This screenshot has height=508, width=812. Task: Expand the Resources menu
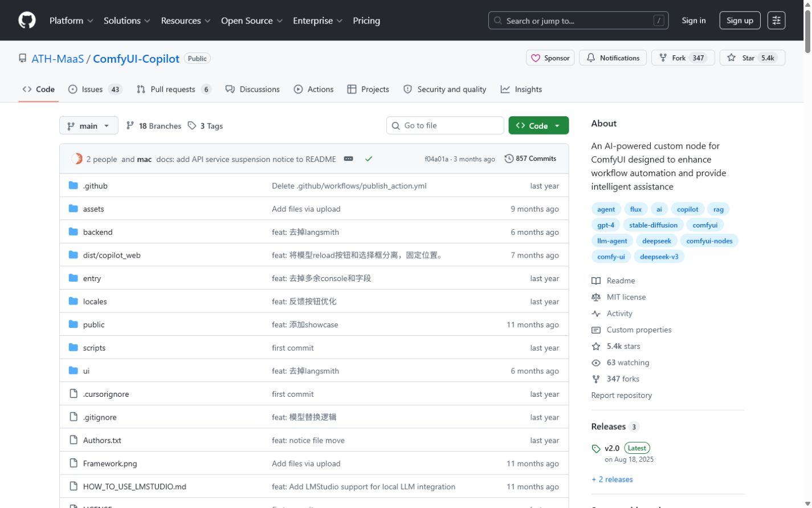click(186, 21)
